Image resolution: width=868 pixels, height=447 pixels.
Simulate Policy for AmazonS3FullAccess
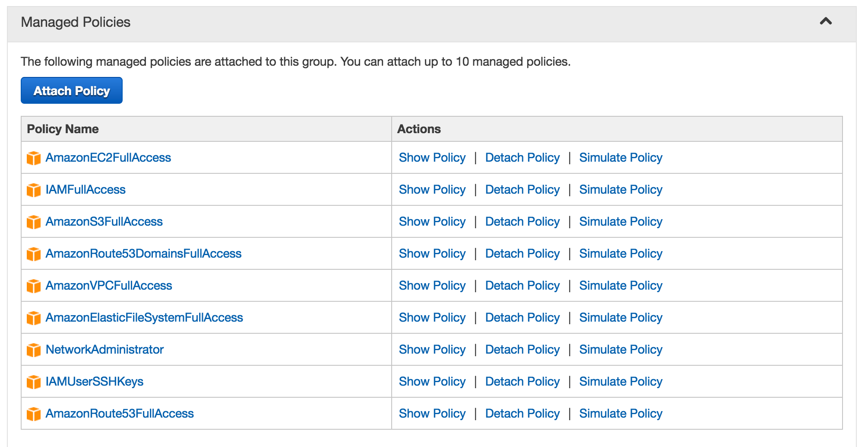621,221
